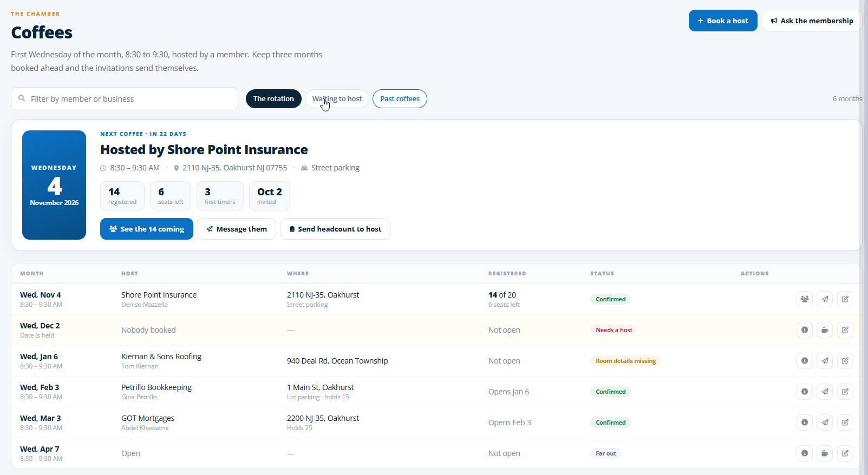Click the Far out status badge

point(605,453)
